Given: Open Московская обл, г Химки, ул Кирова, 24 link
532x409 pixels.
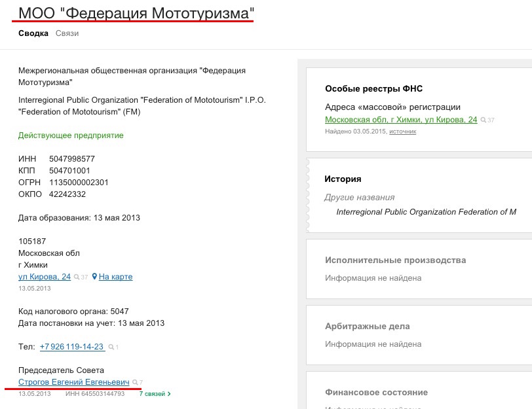Looking at the screenshot, I should coord(401,120).
